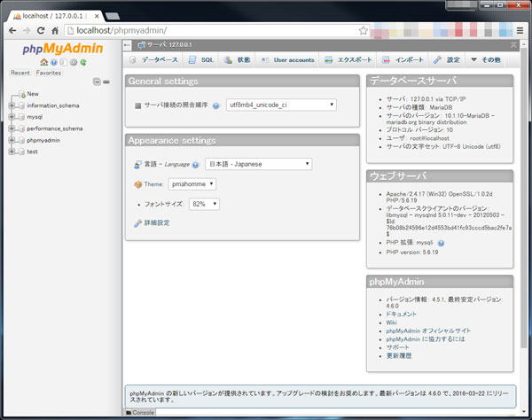Expand the mysql database node
This screenshot has height=420, width=532.
pos(12,117)
